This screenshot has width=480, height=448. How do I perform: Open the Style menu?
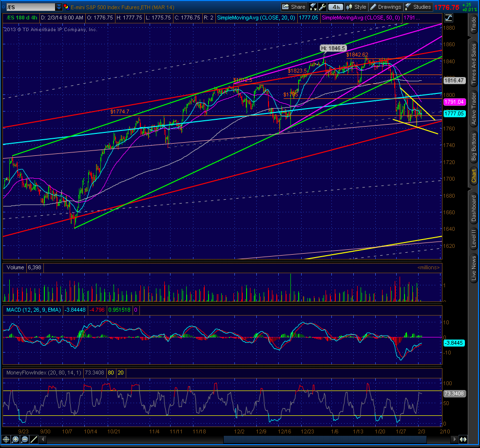[356, 7]
